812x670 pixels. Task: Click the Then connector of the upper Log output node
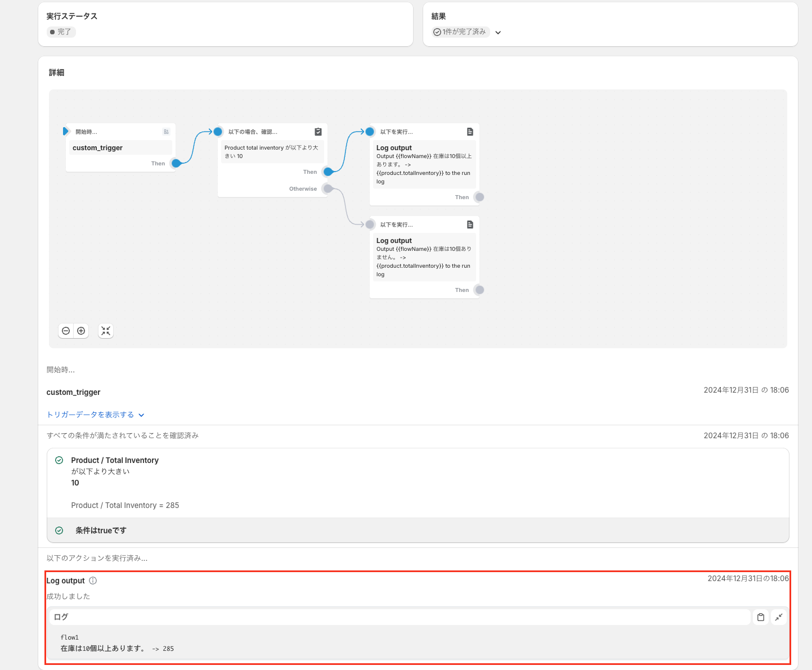[x=479, y=197]
